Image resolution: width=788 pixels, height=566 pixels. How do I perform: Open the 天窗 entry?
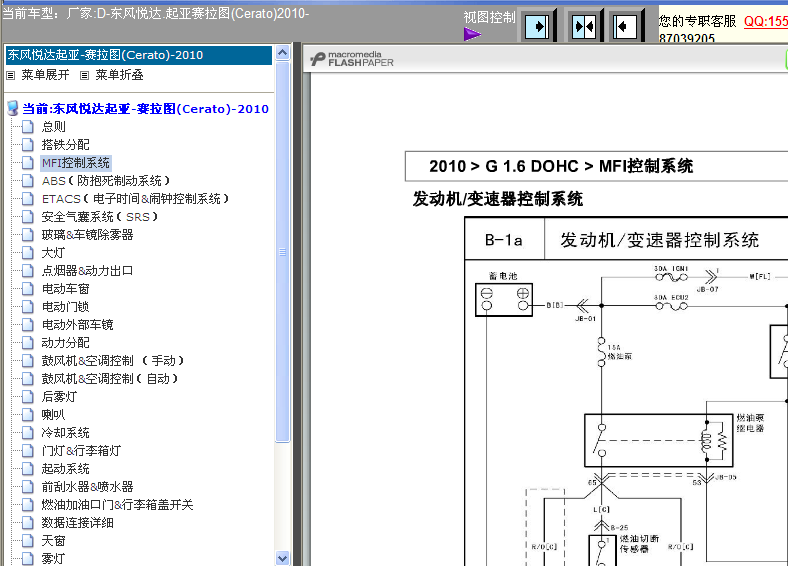click(x=53, y=541)
